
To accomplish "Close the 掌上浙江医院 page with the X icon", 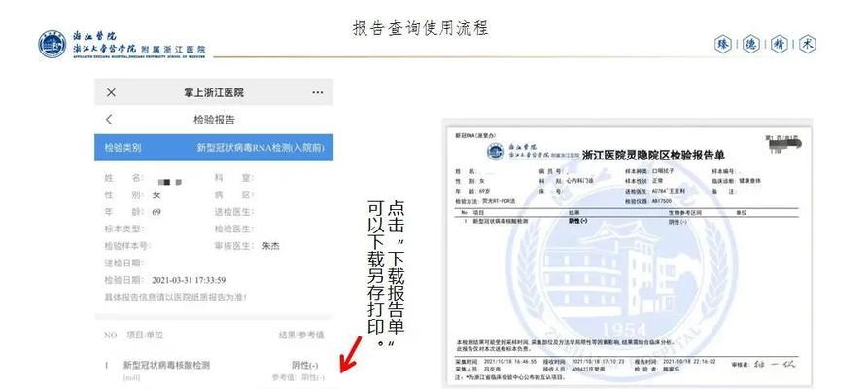I will [111, 92].
